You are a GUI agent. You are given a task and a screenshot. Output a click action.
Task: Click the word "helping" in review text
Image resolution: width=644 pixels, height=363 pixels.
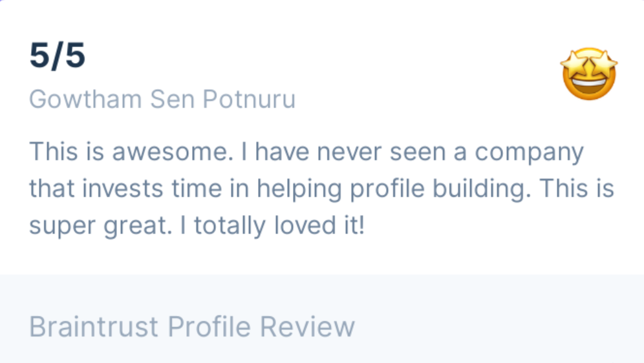click(x=299, y=189)
